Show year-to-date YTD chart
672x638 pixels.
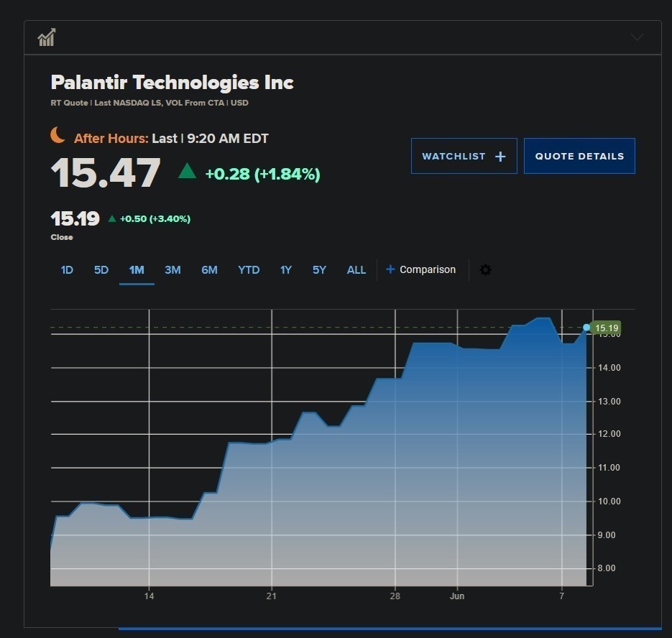(249, 270)
